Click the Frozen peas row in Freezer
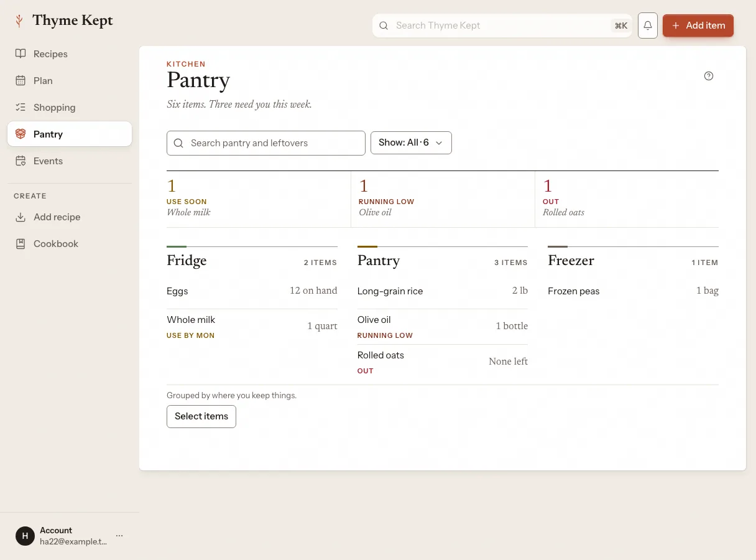The height and width of the screenshot is (560, 756). point(633,291)
